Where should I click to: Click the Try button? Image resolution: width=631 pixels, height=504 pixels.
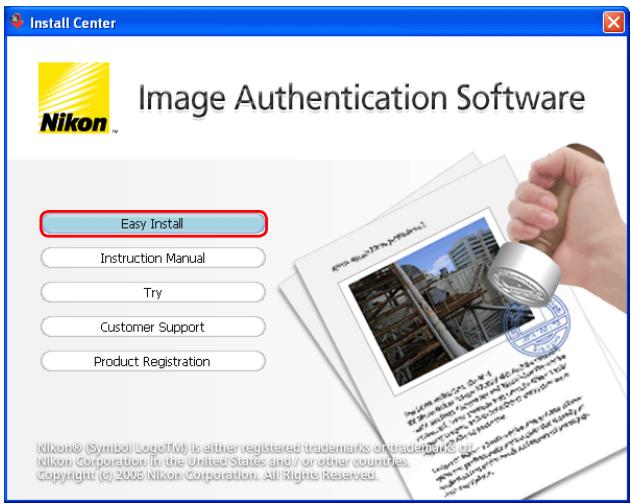point(153,292)
